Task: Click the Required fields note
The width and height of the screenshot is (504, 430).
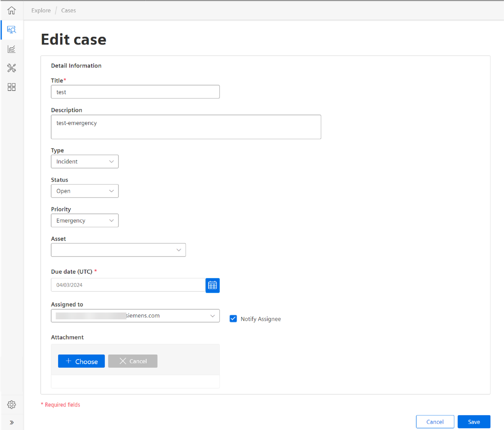Action: (60, 405)
